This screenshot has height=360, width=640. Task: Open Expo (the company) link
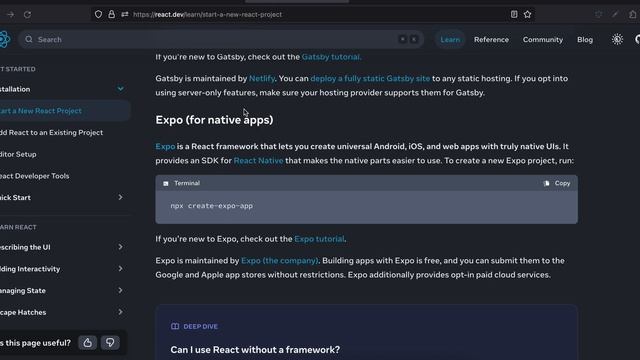click(x=280, y=260)
